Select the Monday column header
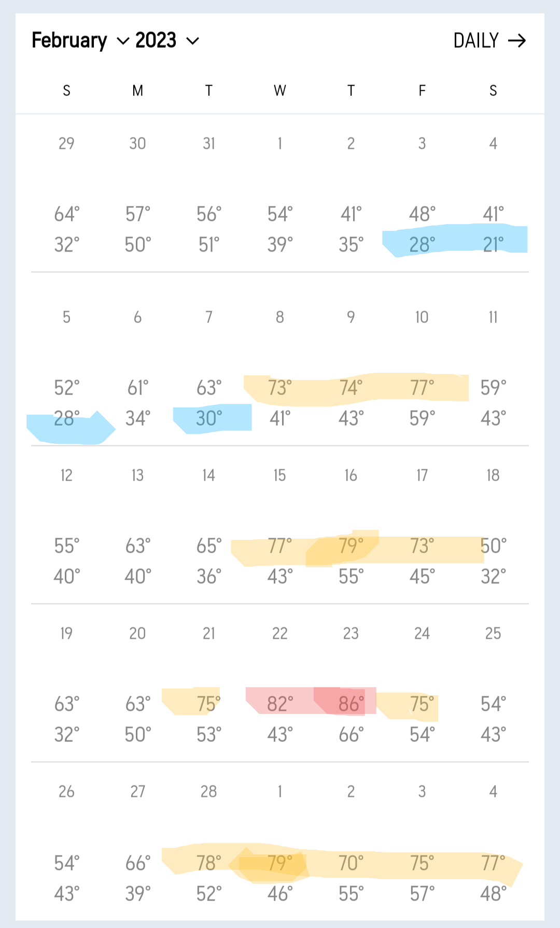Viewport: 560px width, 928px height. point(137,91)
